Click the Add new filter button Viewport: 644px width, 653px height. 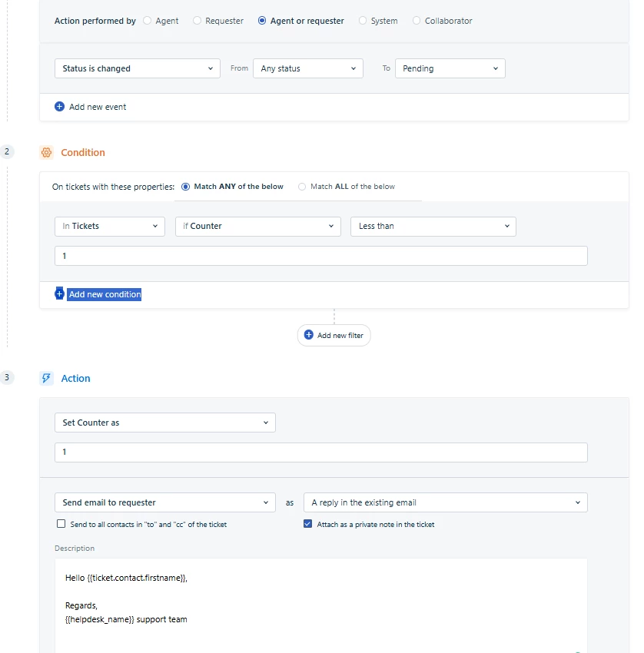click(x=334, y=335)
